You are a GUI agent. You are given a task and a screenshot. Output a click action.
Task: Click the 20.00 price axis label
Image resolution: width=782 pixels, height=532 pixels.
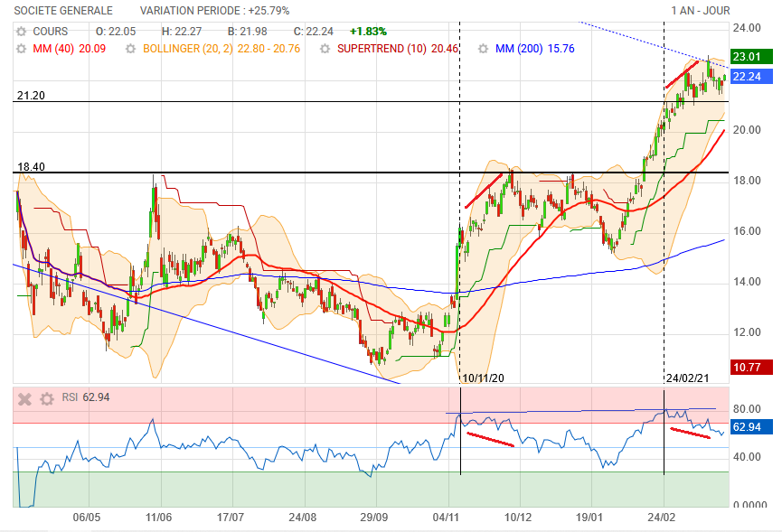pyautogui.click(x=747, y=130)
